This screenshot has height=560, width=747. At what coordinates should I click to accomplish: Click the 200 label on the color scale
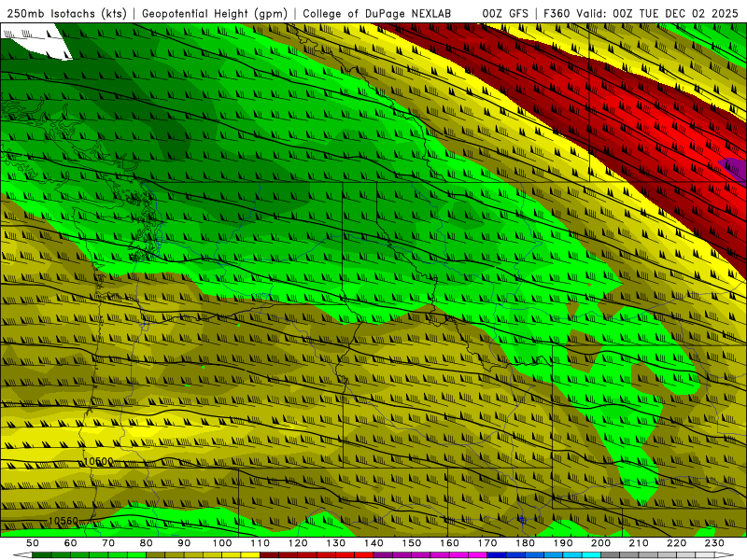pos(600,543)
